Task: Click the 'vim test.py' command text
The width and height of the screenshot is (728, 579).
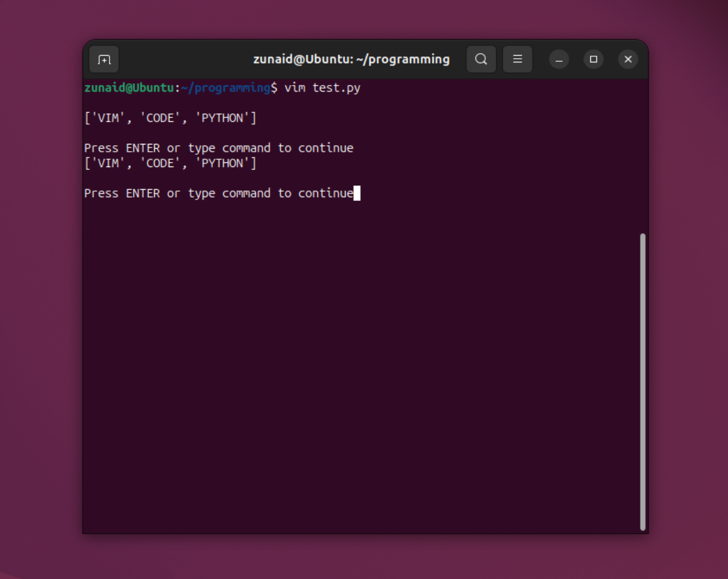Action: click(x=322, y=88)
